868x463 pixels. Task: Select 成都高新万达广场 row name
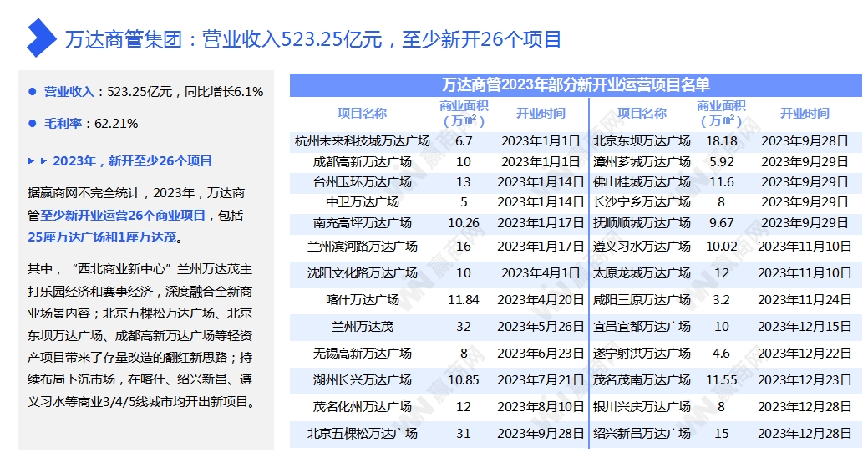point(363,162)
